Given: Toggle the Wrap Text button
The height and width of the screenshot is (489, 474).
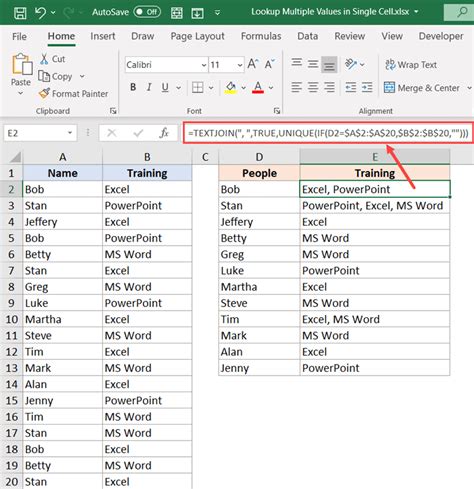Looking at the screenshot, I should pyautogui.click(x=411, y=65).
